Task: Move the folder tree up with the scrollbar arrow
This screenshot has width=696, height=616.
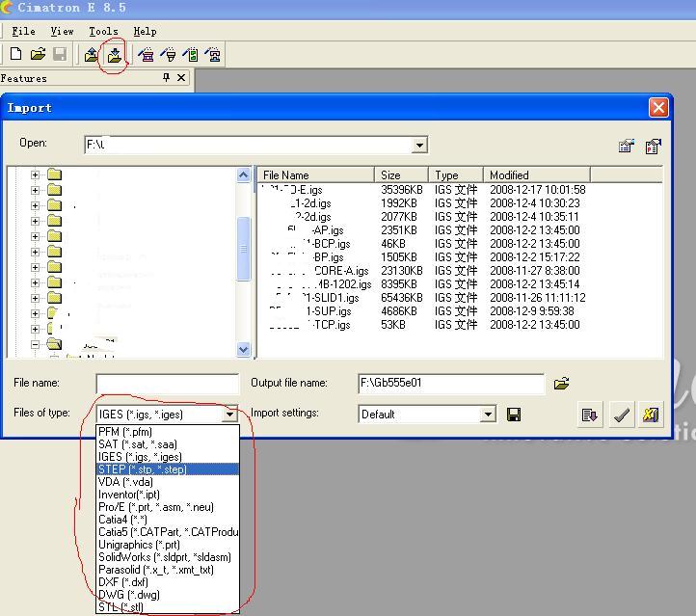Action: point(243,174)
